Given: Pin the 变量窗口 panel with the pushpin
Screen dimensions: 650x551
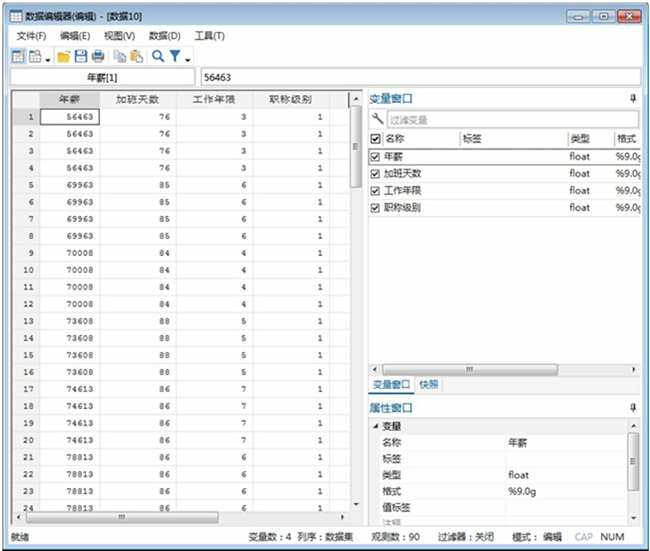Looking at the screenshot, I should point(631,99).
